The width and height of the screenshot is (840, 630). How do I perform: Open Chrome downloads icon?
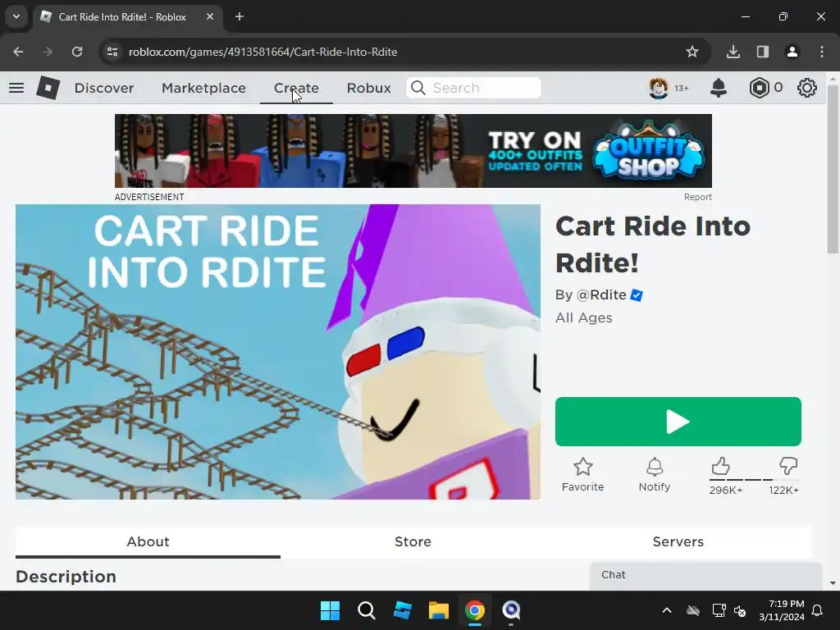pos(733,52)
